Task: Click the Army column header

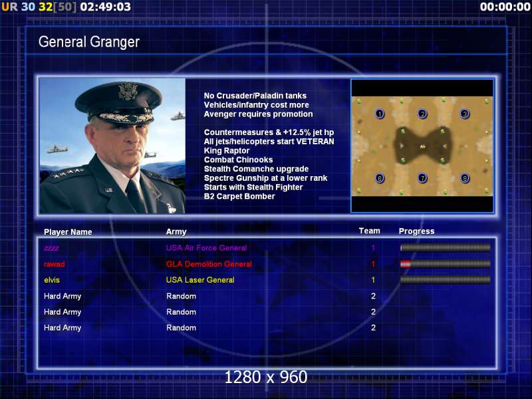Action: 176,232
